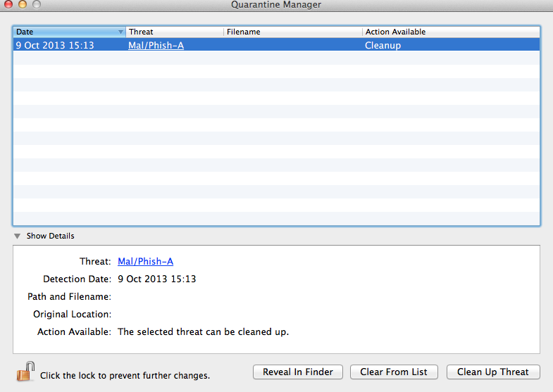Image resolution: width=553 pixels, height=392 pixels.
Task: Click the Date column header
Action: [x=70, y=32]
